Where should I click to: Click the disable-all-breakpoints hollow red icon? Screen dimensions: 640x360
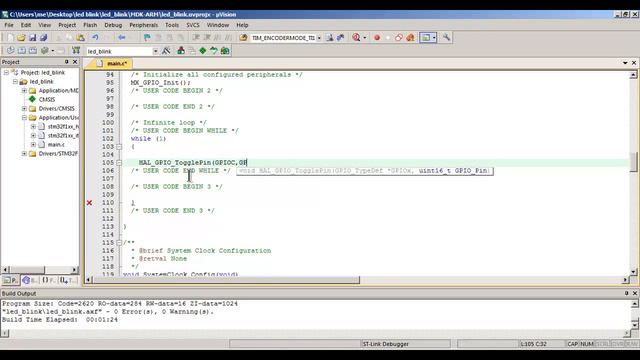[399, 38]
